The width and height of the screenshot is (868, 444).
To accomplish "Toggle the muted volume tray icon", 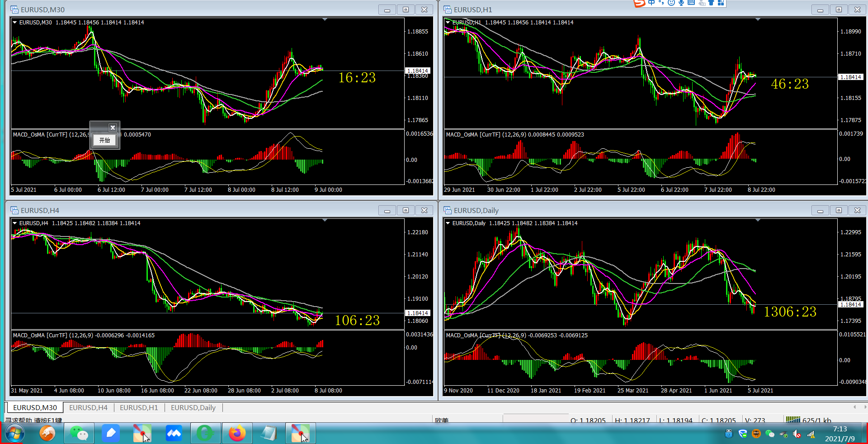I will coord(797,434).
